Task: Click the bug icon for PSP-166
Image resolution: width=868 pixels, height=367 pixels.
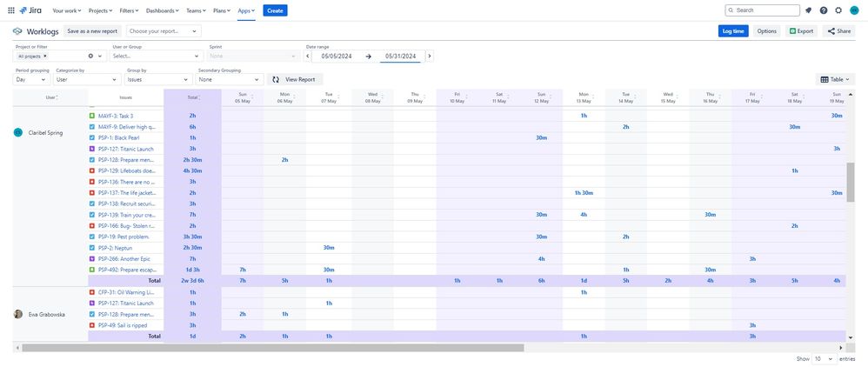Action: pyautogui.click(x=92, y=226)
